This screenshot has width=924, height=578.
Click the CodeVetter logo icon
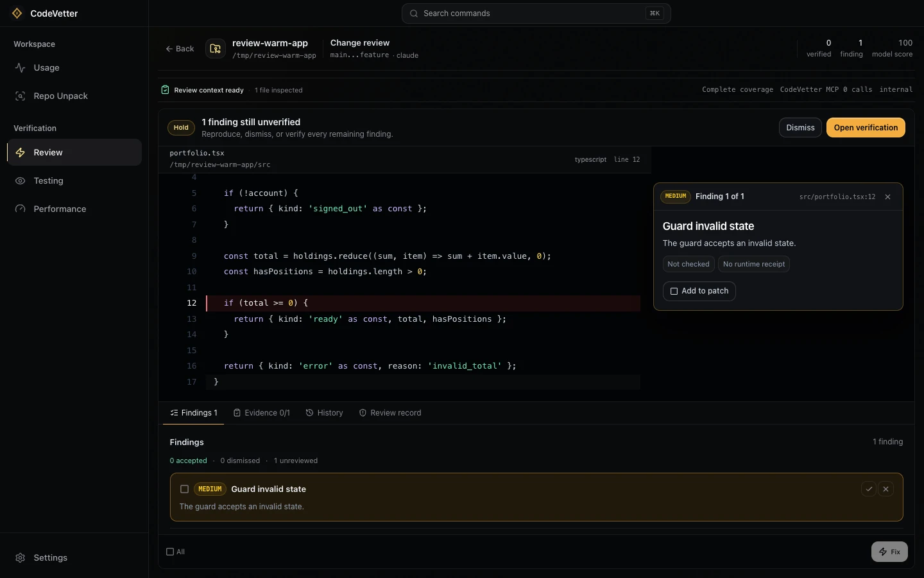point(17,13)
